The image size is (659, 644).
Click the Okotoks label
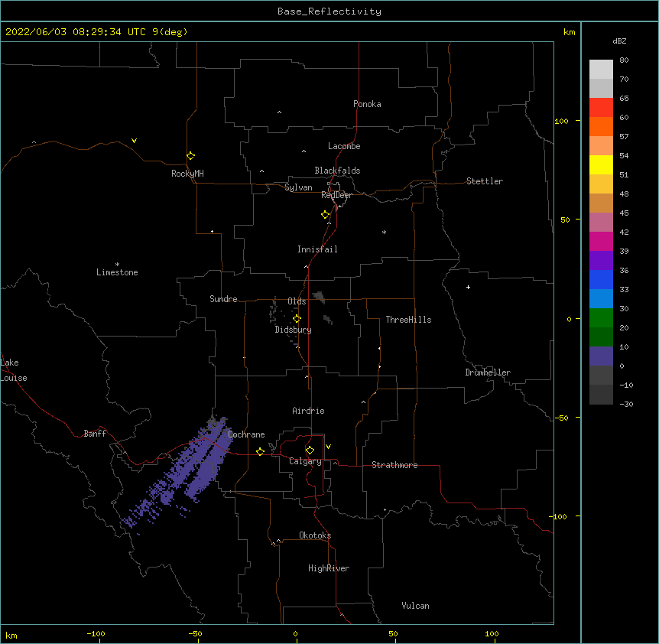pos(315,535)
